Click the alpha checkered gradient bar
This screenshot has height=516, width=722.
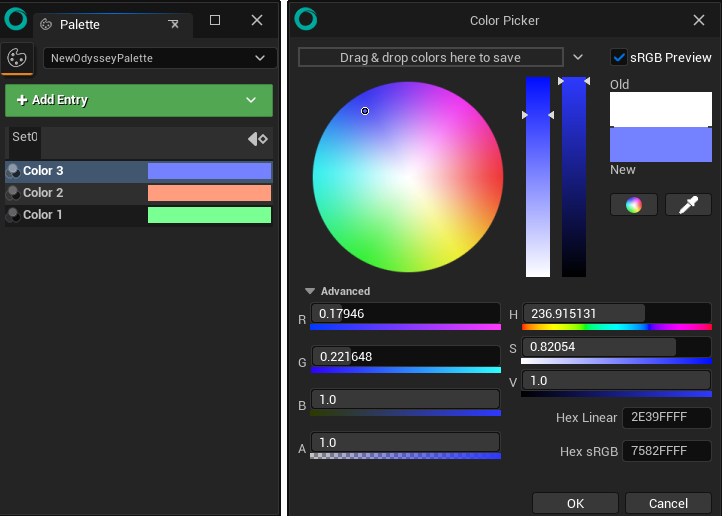(x=405, y=456)
